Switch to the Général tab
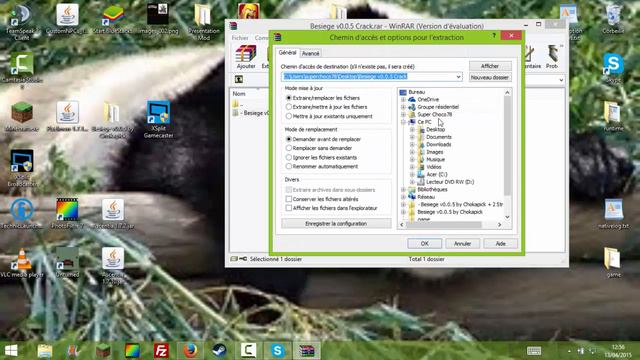 pyautogui.click(x=287, y=53)
